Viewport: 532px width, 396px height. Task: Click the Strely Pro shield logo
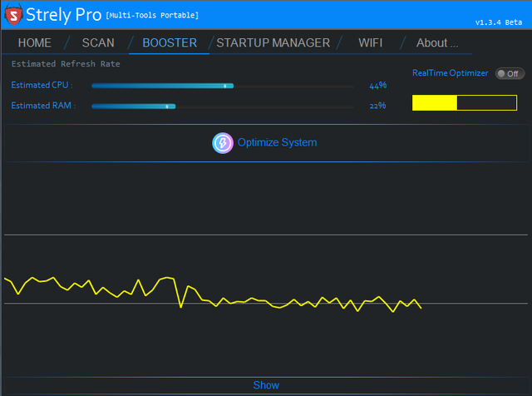13,15
